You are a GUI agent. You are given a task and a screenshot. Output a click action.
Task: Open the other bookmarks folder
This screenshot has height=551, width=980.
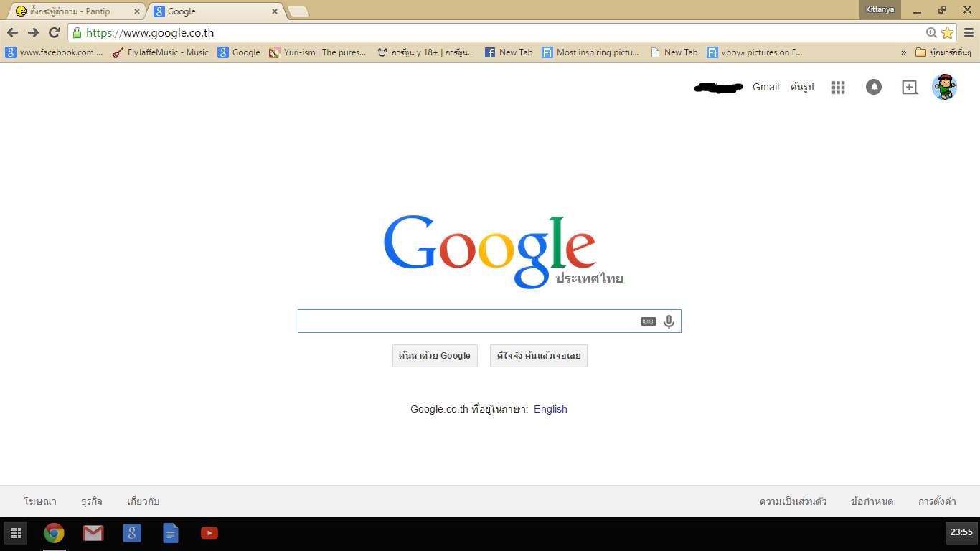point(943,52)
